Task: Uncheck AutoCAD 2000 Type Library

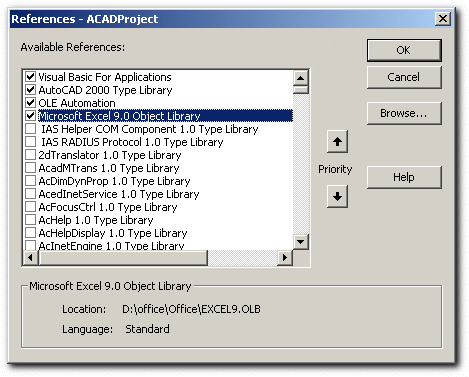Action: point(30,90)
